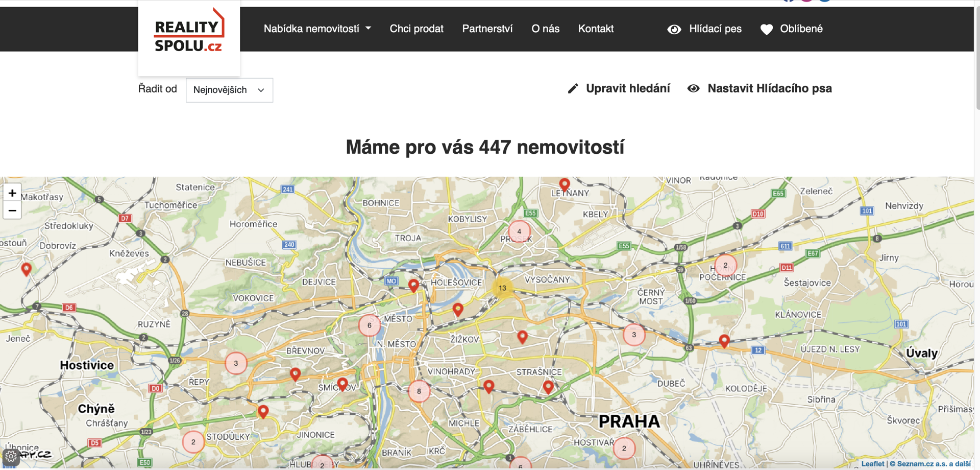Viewport: 980px width, 470px height.
Task: Open the Nejnovějších sort dropdown
Action: point(229,90)
